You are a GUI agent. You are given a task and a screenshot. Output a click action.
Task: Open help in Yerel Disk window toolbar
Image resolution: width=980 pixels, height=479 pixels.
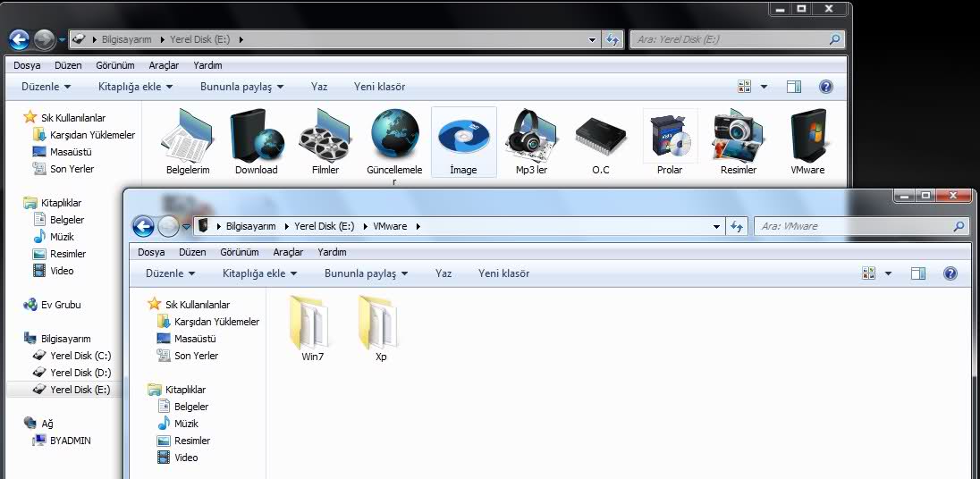point(825,86)
